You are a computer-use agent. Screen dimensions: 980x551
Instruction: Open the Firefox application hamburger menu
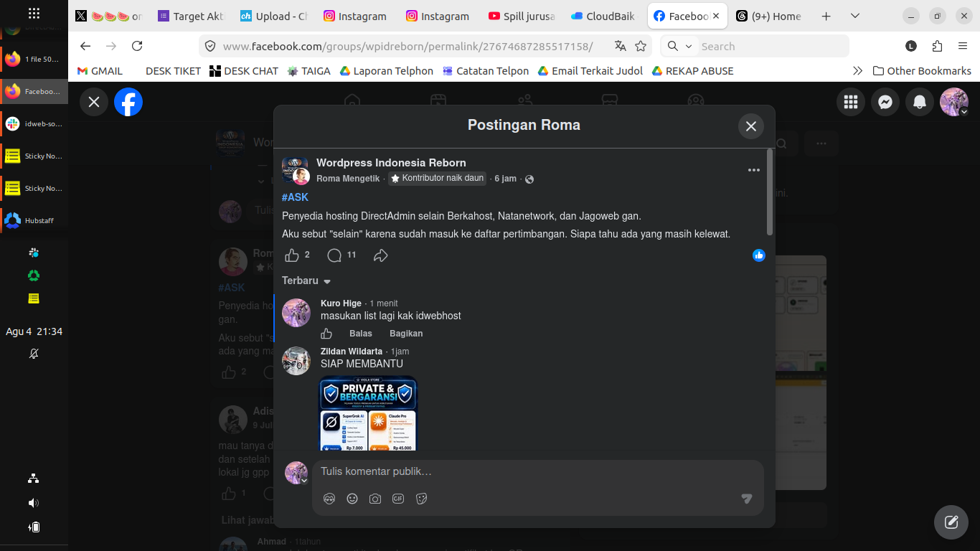(963, 46)
